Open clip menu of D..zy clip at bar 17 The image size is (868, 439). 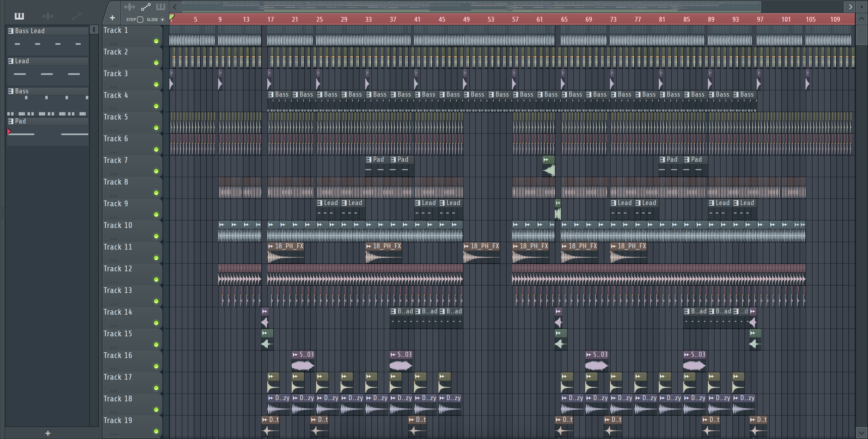click(271, 398)
